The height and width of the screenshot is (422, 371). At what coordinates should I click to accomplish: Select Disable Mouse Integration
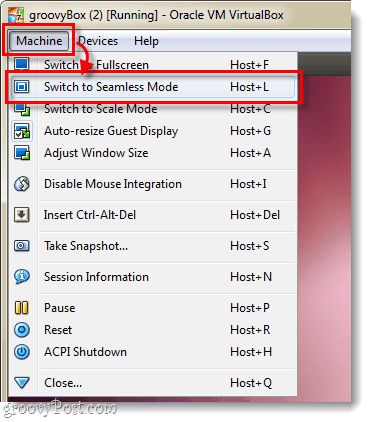click(x=153, y=184)
